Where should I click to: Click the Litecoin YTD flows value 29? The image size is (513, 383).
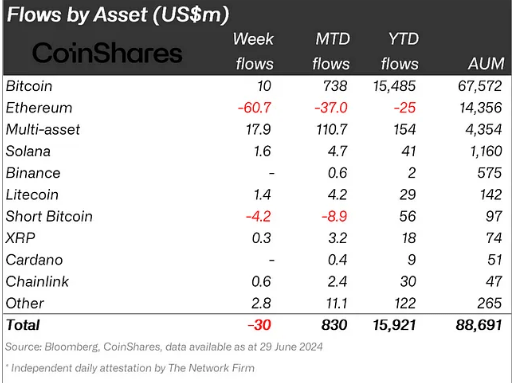click(408, 195)
